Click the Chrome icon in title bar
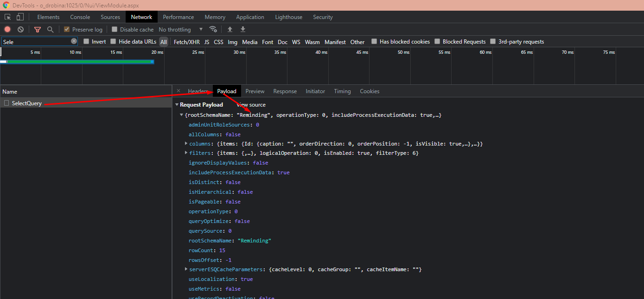The height and width of the screenshot is (299, 644). point(6,5)
